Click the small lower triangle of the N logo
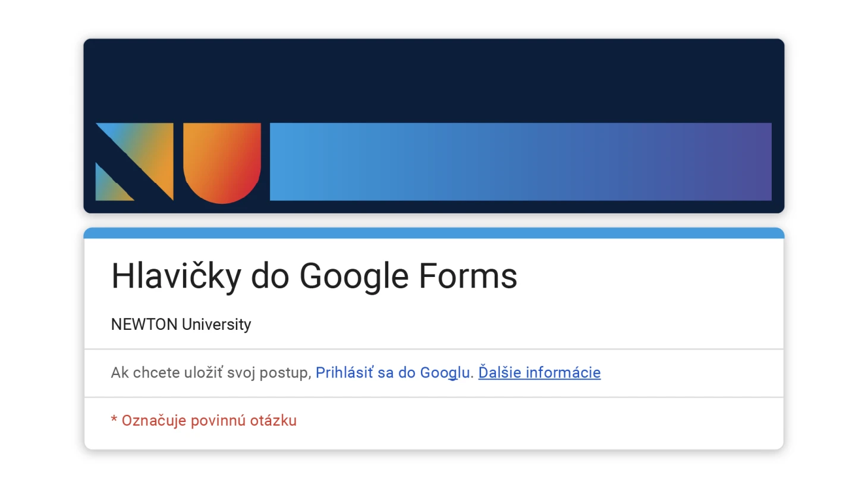 [x=112, y=185]
